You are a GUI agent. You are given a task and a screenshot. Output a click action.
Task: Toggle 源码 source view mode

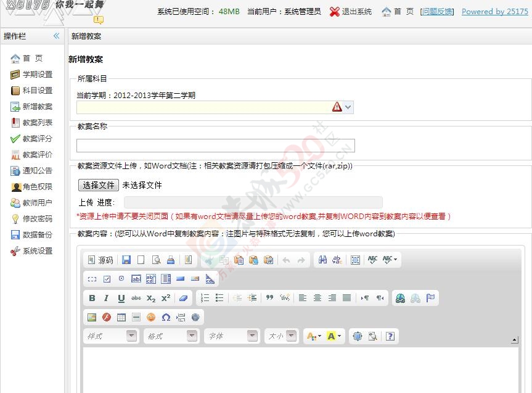click(100, 260)
